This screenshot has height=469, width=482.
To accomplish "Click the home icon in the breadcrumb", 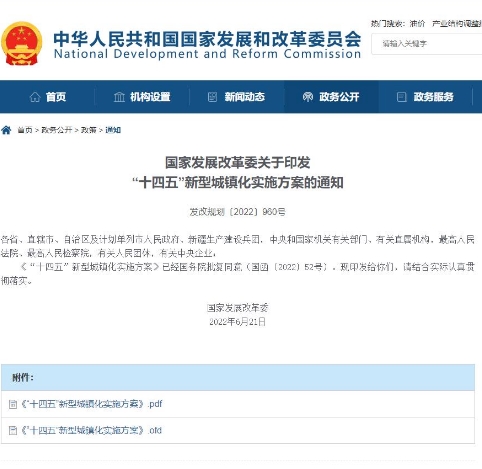I will tap(6, 130).
